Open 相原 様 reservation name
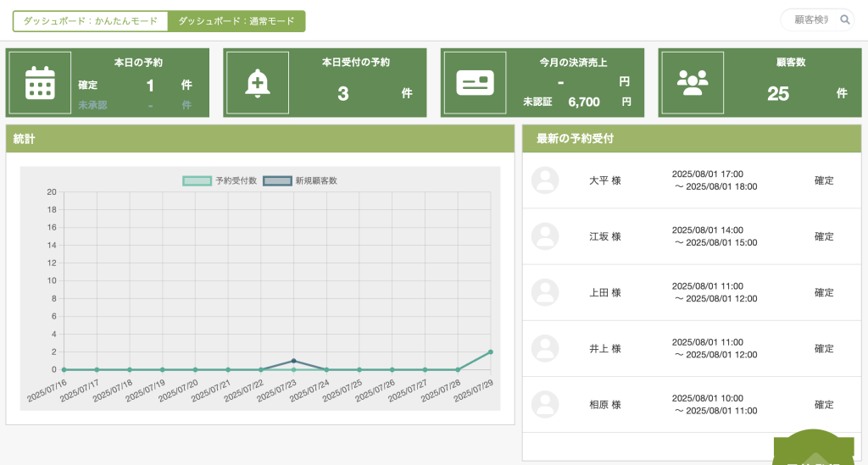 [605, 405]
